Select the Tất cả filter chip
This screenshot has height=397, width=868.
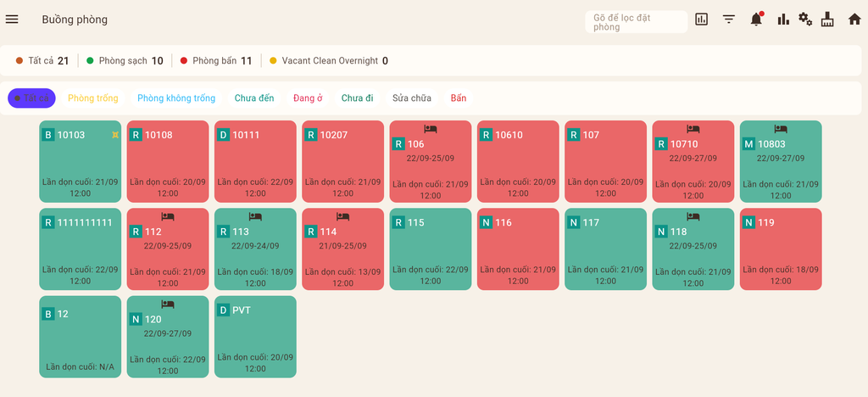click(31, 98)
